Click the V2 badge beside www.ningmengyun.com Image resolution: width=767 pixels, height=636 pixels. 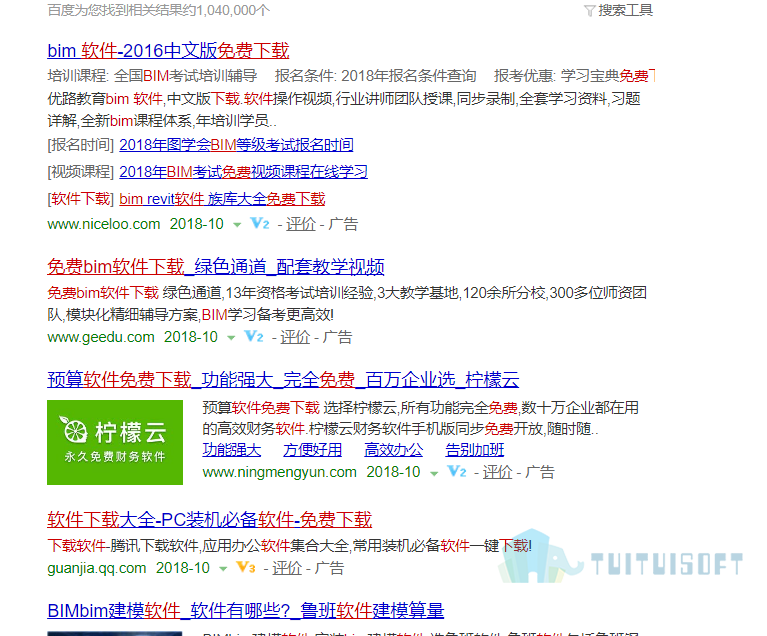(457, 472)
